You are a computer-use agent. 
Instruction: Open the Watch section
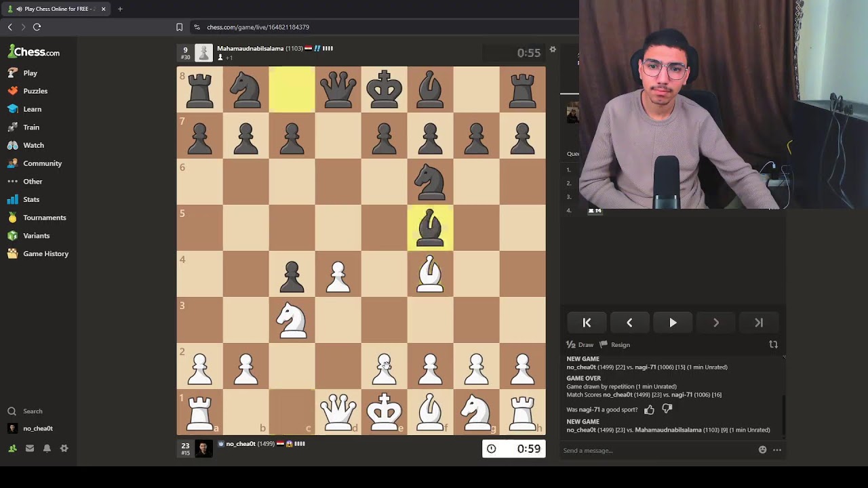pos(26,145)
